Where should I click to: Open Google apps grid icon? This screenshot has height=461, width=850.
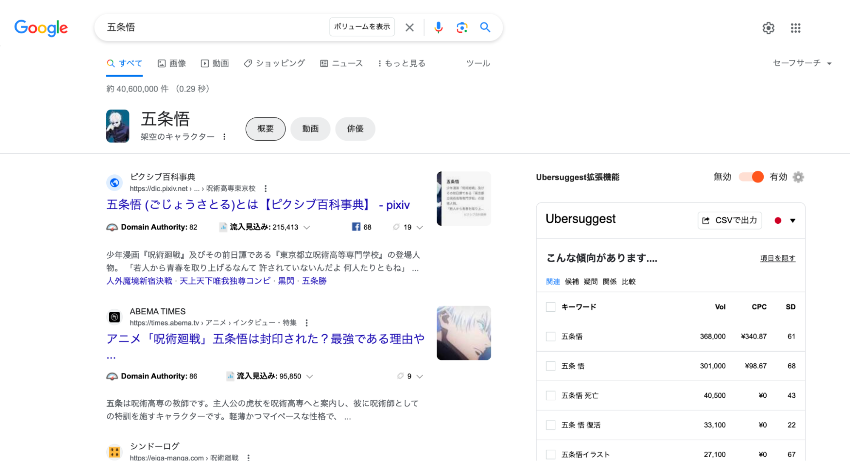click(x=795, y=28)
